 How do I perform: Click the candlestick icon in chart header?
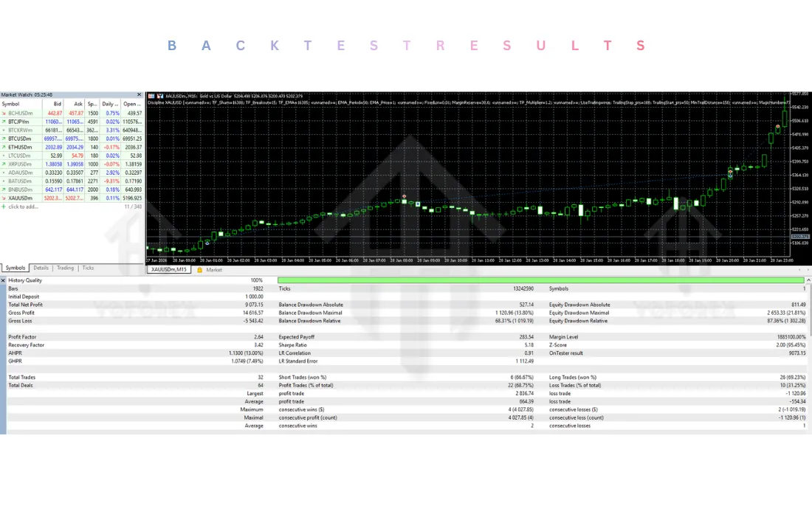tap(160, 96)
